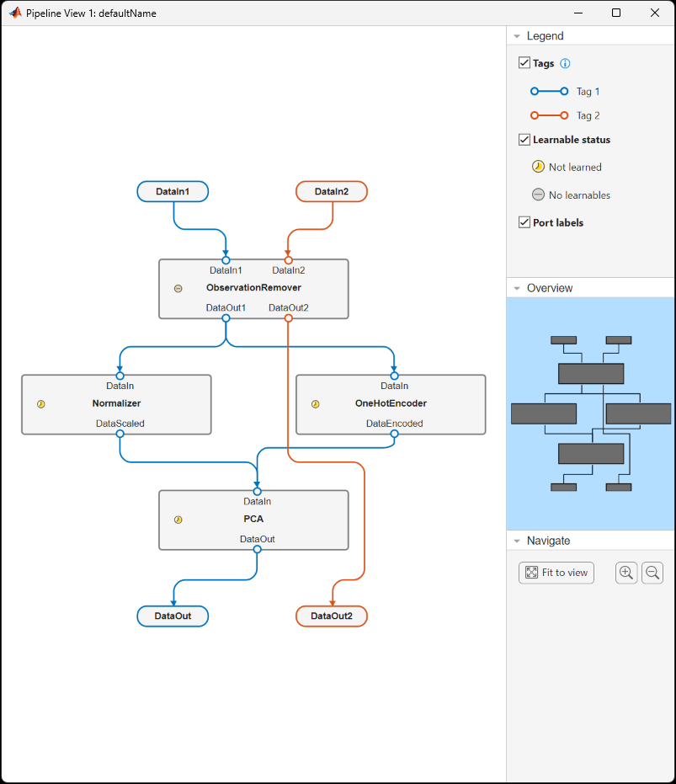Select the DataOut2 output node
The height and width of the screenshot is (784, 676).
click(x=331, y=616)
